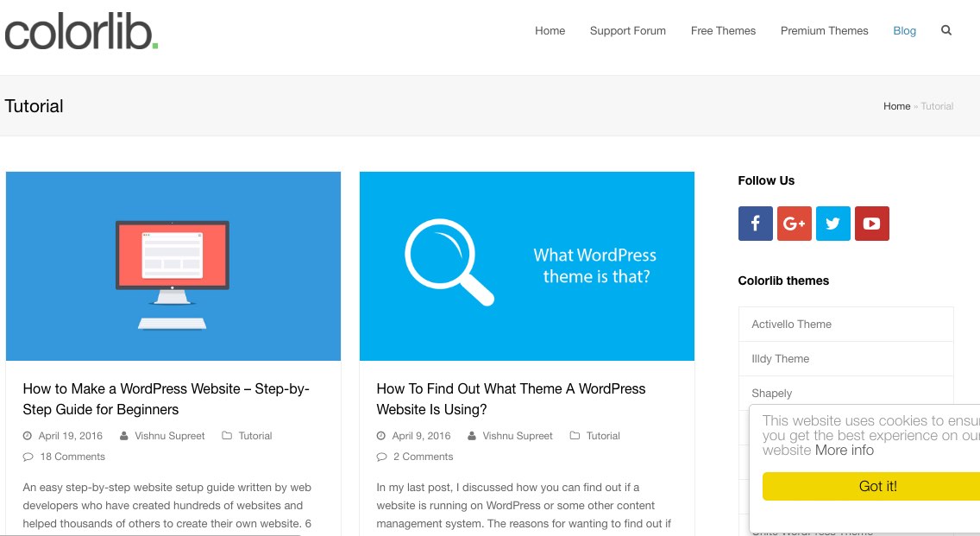980x536 pixels.
Task: Click More info in cookie notice
Action: point(845,451)
